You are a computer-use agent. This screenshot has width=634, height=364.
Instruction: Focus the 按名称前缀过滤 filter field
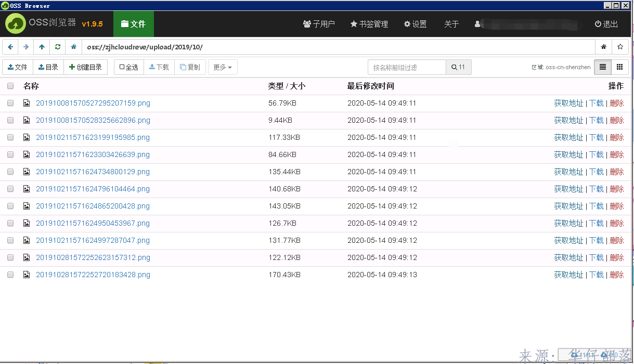[407, 67]
